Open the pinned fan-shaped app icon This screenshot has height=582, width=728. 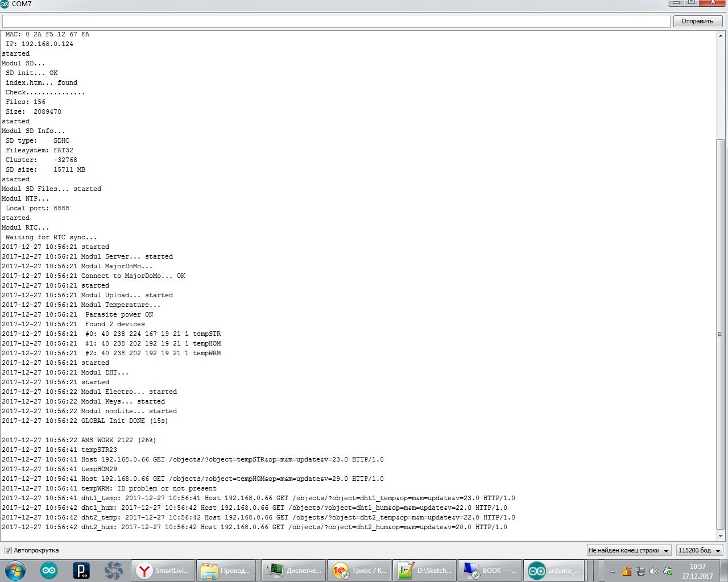pos(114,571)
